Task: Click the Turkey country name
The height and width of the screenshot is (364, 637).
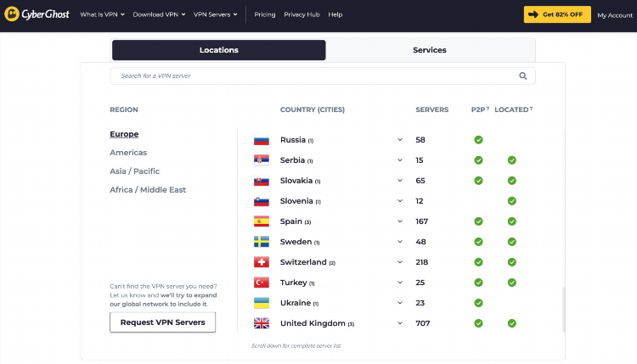Action: pyautogui.click(x=293, y=283)
